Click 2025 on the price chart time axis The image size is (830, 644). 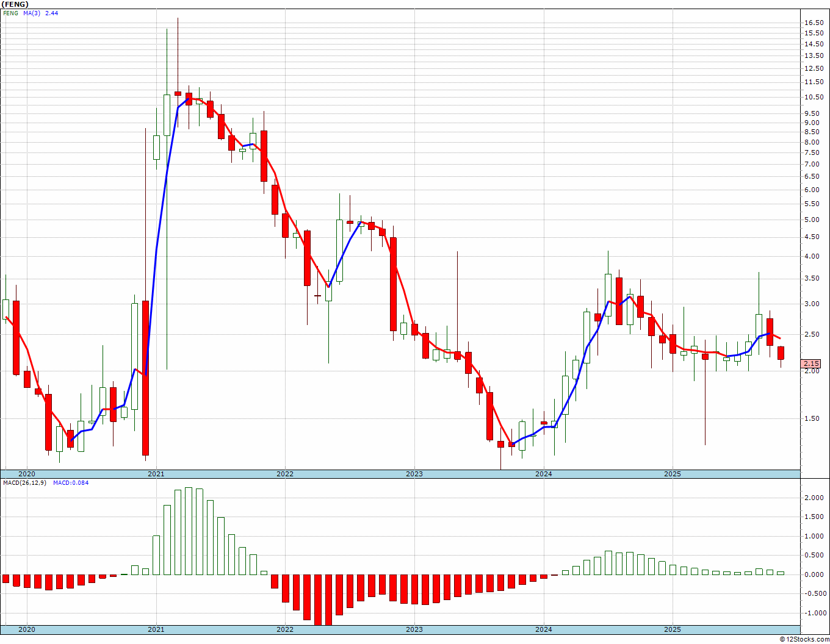[672, 474]
